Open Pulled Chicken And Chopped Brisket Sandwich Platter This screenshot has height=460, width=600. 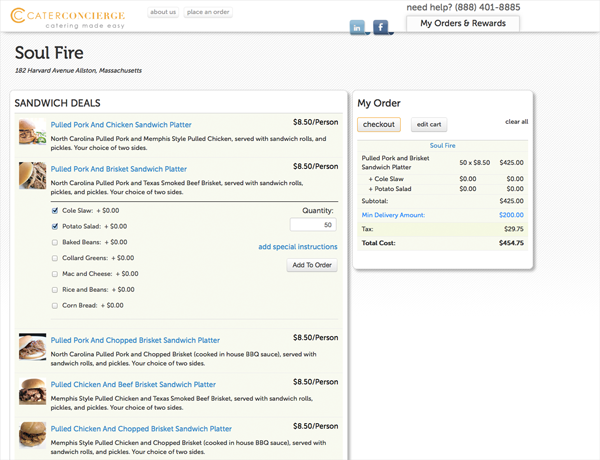point(141,429)
